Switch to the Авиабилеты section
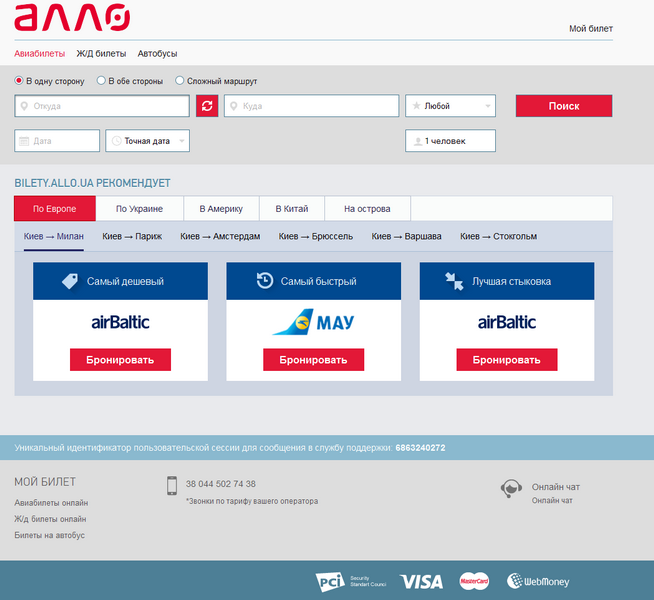Screen dimensions: 654x600 (x=40, y=53)
